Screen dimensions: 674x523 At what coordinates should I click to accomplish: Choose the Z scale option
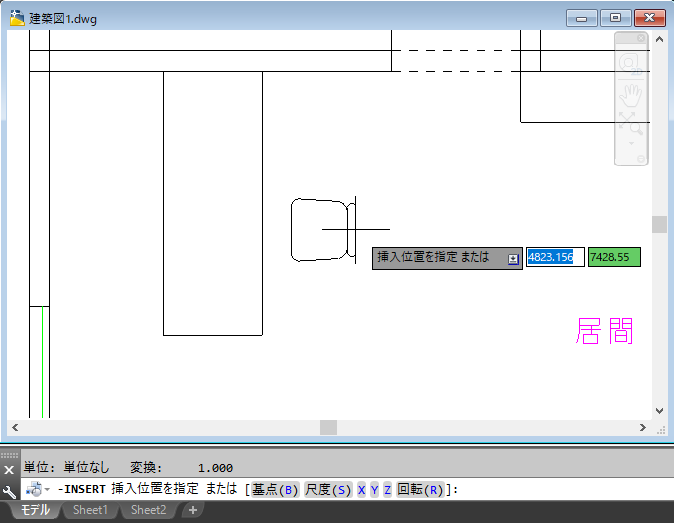[387, 489]
